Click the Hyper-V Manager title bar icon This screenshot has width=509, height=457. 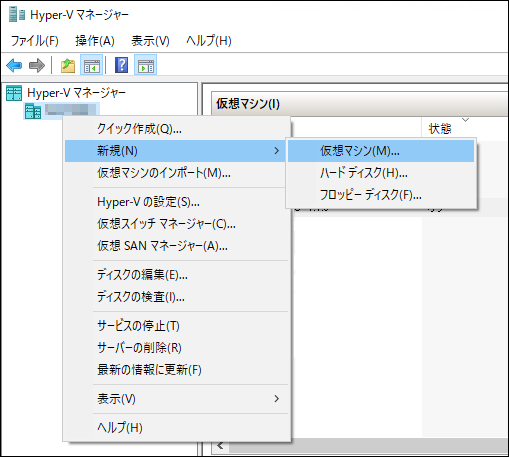[17, 14]
